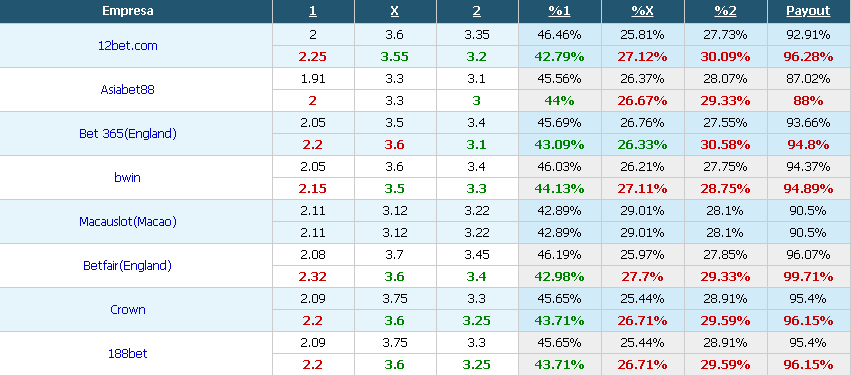Select the Macauslot(Macao) link
Screen dimensions: 851x375
[128, 221]
